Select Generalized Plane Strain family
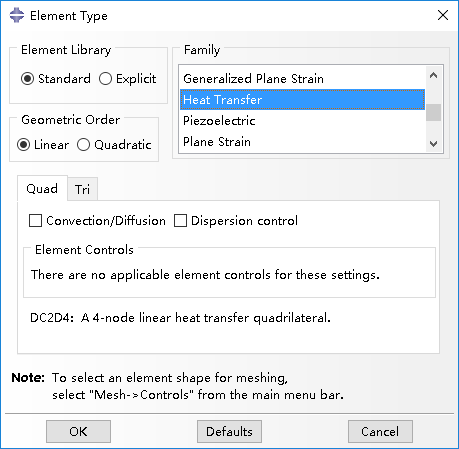The width and height of the screenshot is (459, 449). coord(302,79)
